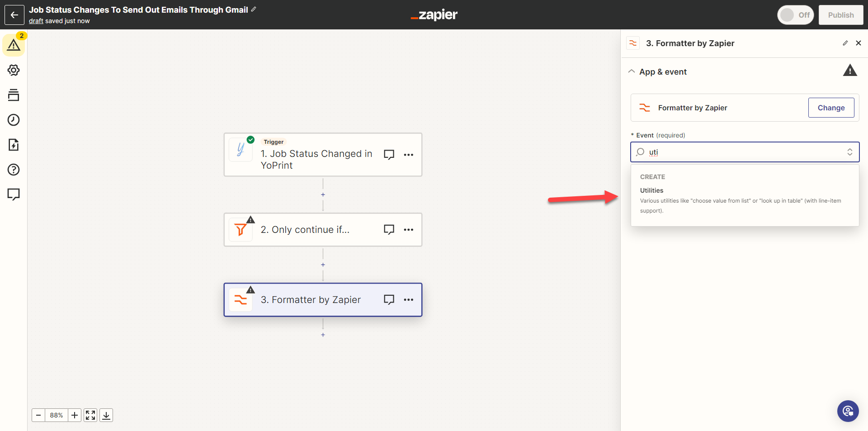
Task: Open the help question mark icon
Action: pos(14,170)
